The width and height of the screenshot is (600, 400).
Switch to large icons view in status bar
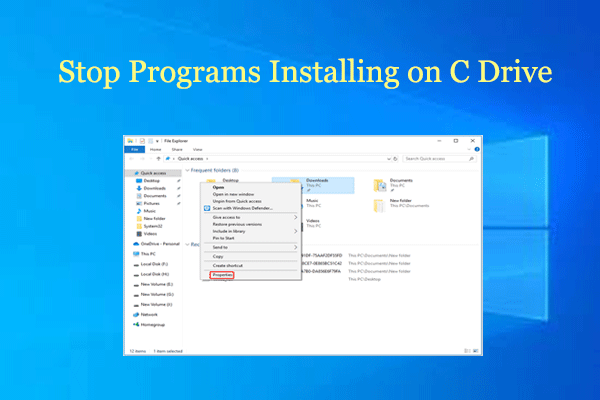476,351
